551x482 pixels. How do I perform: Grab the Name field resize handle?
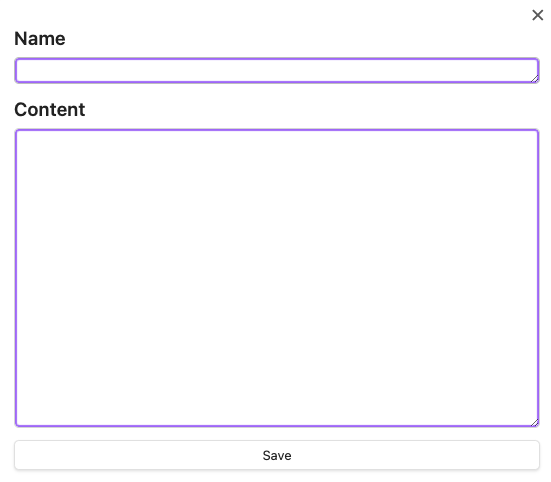pyautogui.click(x=534, y=79)
